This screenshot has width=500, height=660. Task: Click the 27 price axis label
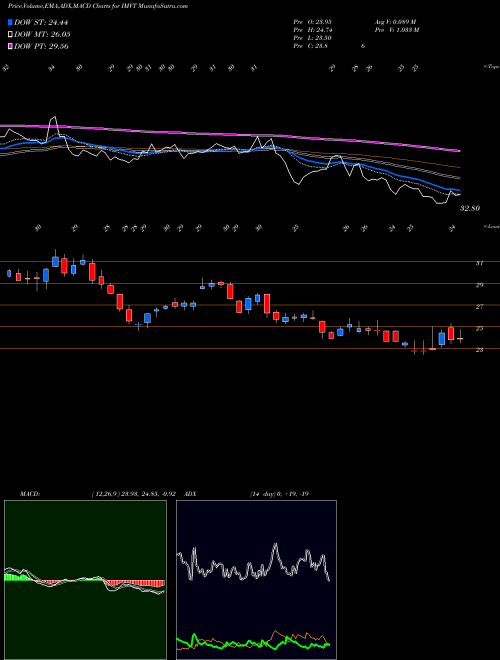click(479, 306)
